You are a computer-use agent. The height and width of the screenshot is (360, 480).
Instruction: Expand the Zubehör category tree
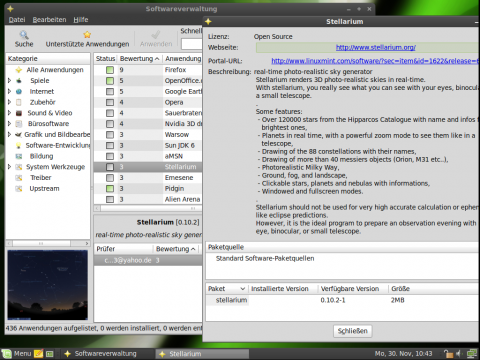9,102
